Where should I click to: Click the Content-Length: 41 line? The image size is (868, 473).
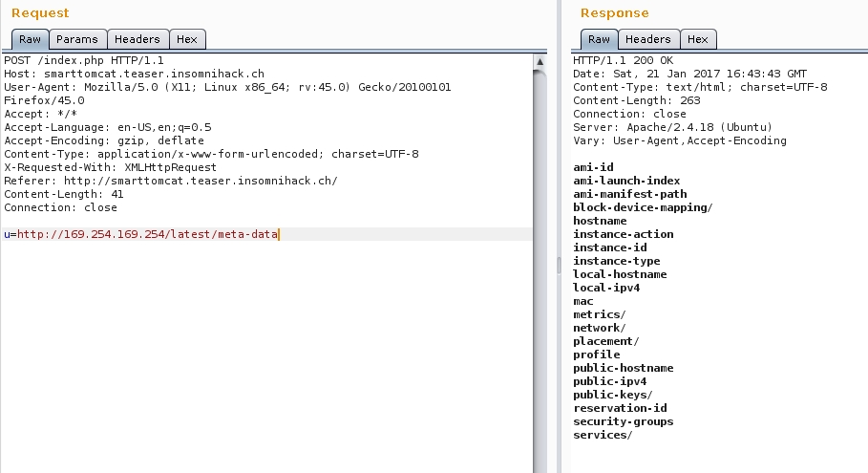pyautogui.click(x=64, y=194)
